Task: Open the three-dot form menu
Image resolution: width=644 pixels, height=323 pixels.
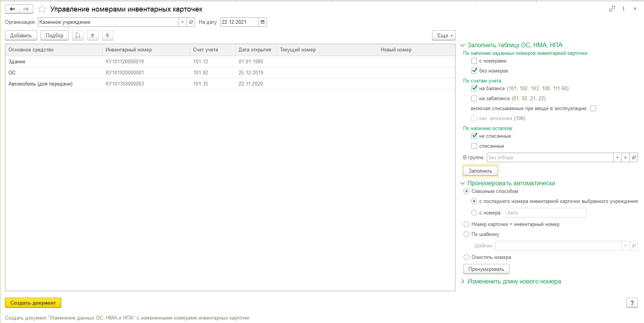Action: (623, 9)
